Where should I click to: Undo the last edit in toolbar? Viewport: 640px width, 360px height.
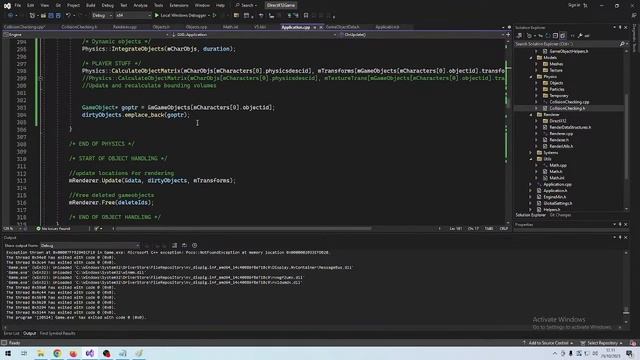pos(68,16)
